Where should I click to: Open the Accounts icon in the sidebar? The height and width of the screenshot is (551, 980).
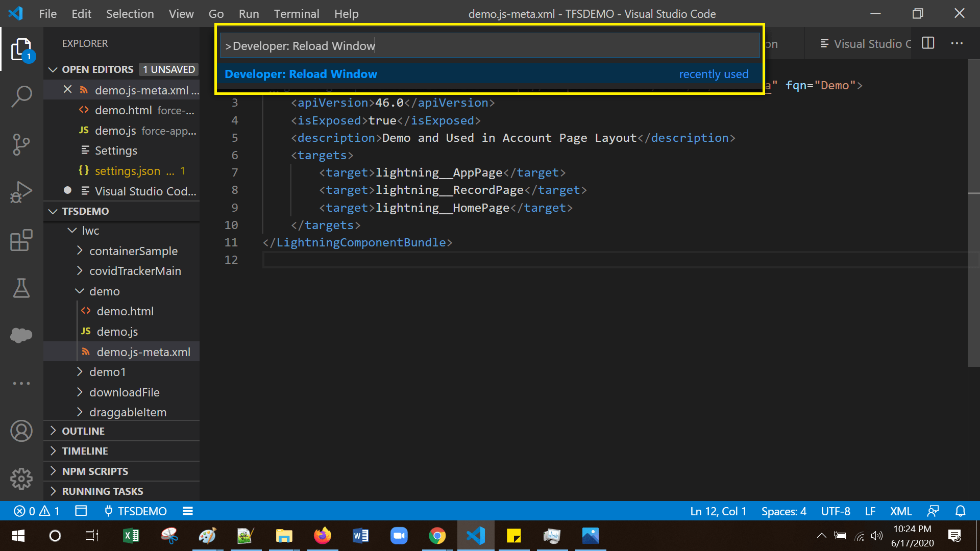tap(21, 431)
